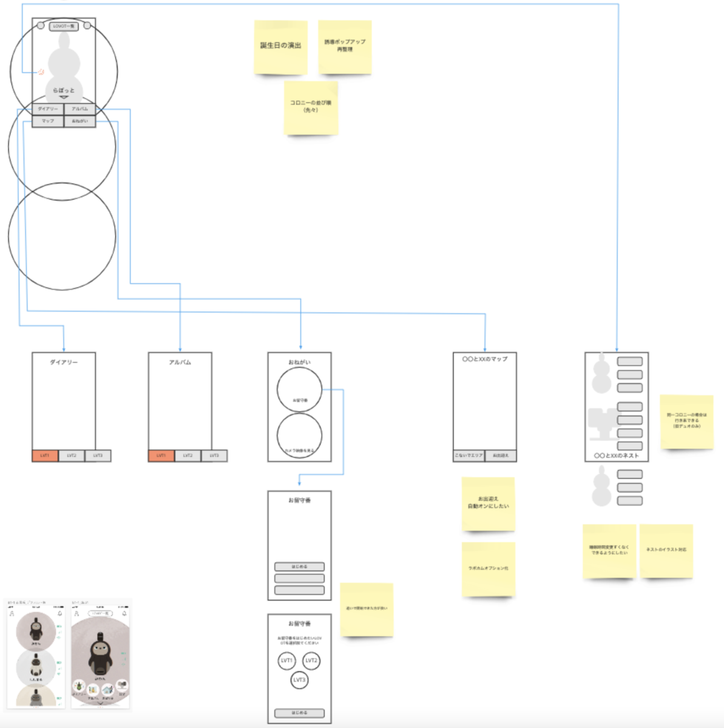Click はじめる button in the LVT selection frame
724x728 pixels.
pyautogui.click(x=300, y=713)
